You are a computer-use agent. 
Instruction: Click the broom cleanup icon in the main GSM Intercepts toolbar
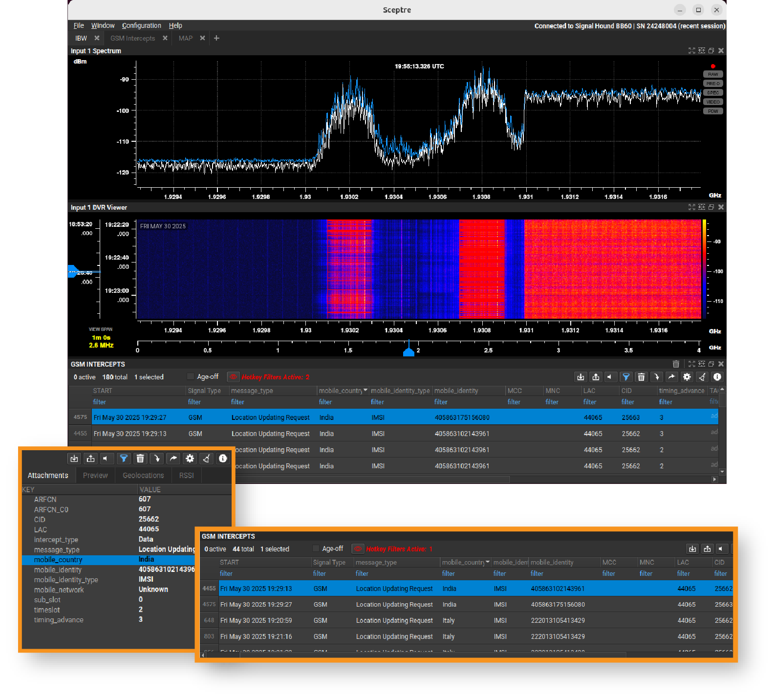pyautogui.click(x=702, y=377)
